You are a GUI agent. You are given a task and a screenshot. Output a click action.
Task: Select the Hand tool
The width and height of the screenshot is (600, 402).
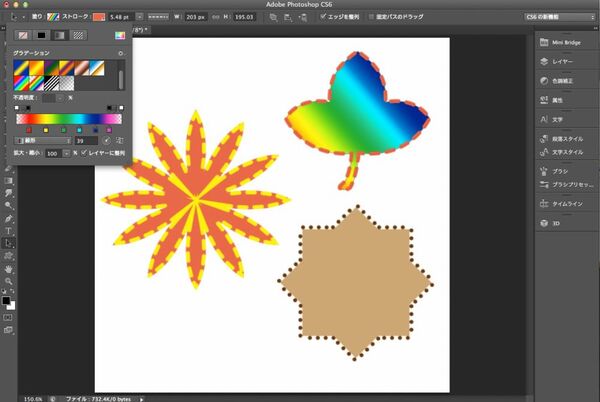point(8,269)
